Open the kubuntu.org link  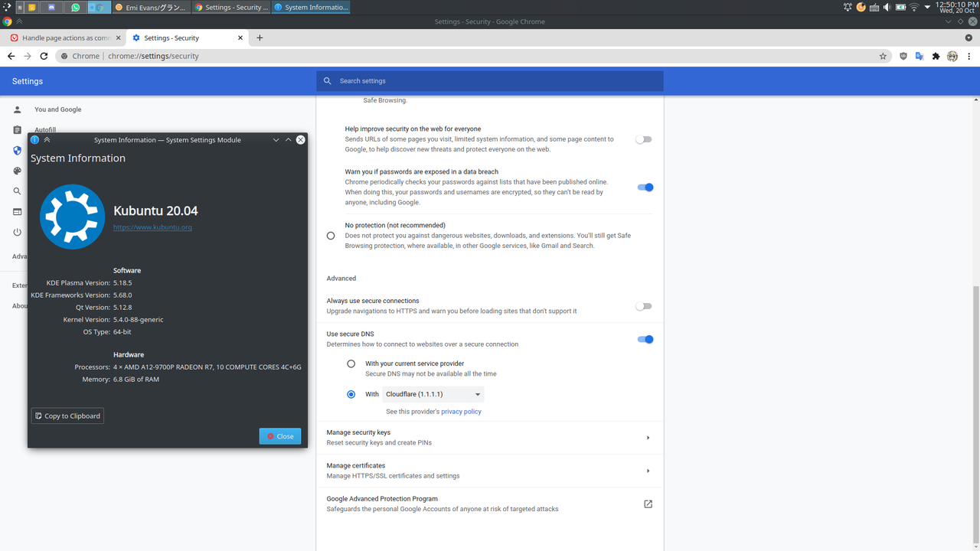[x=152, y=227]
